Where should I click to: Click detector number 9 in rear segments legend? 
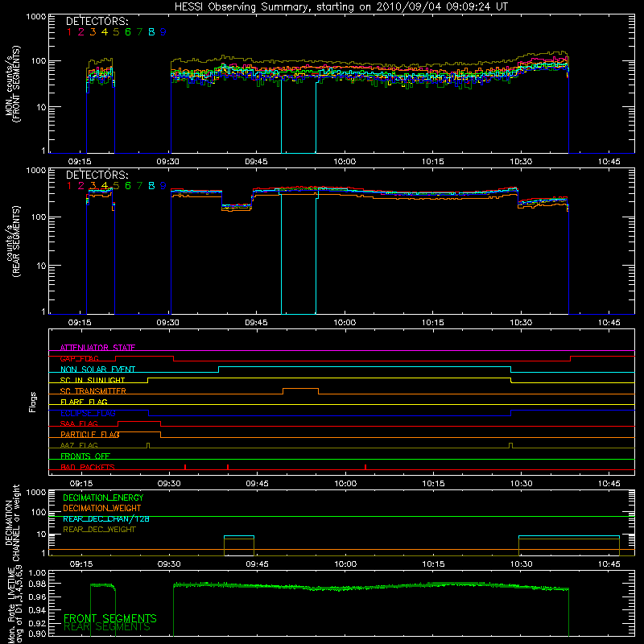163,186
